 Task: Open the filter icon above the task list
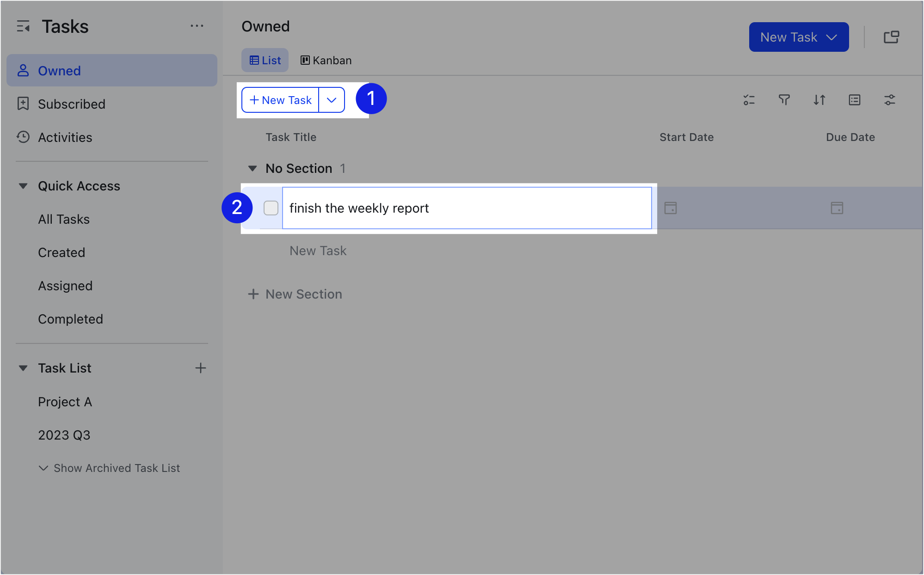click(784, 100)
